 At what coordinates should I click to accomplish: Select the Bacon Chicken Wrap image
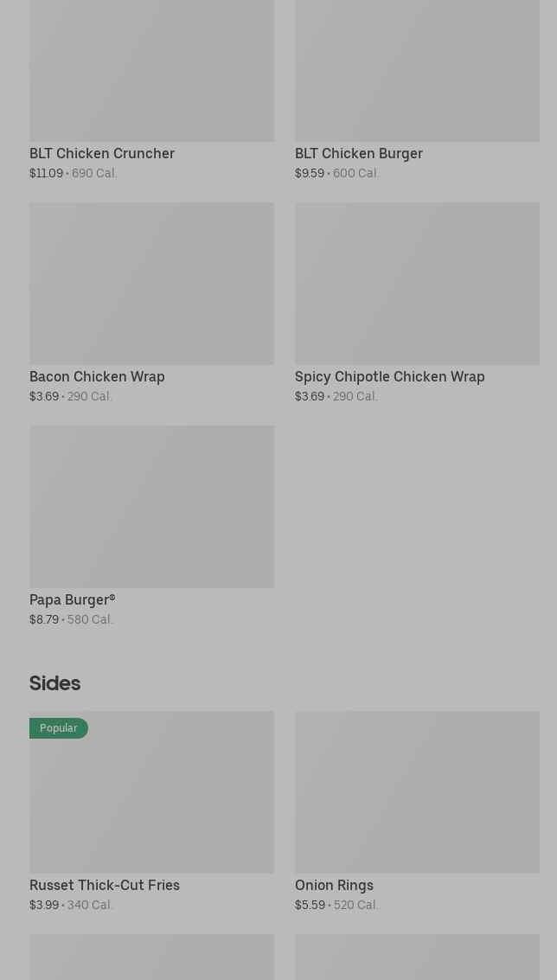click(151, 283)
